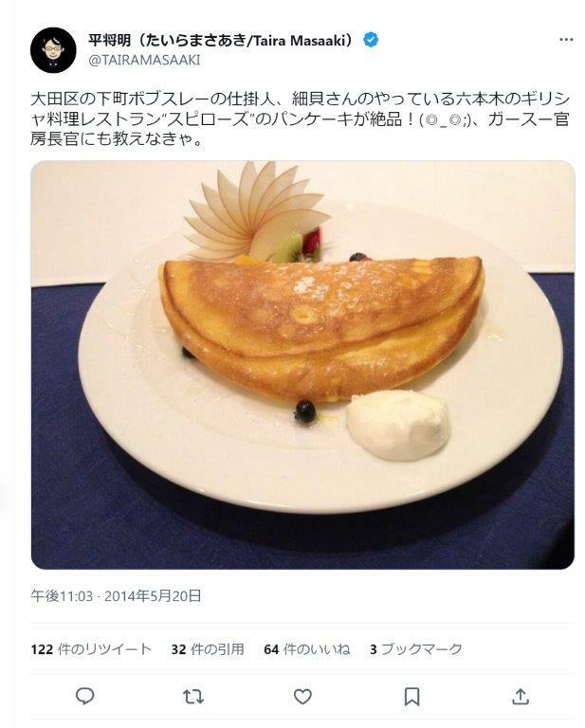Click the blue verified badge
The image size is (585, 728).
pos(371,40)
